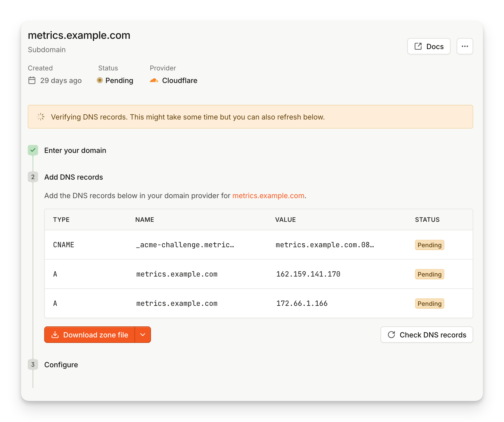
Task: Select step 2 number badge
Action: [x=33, y=177]
